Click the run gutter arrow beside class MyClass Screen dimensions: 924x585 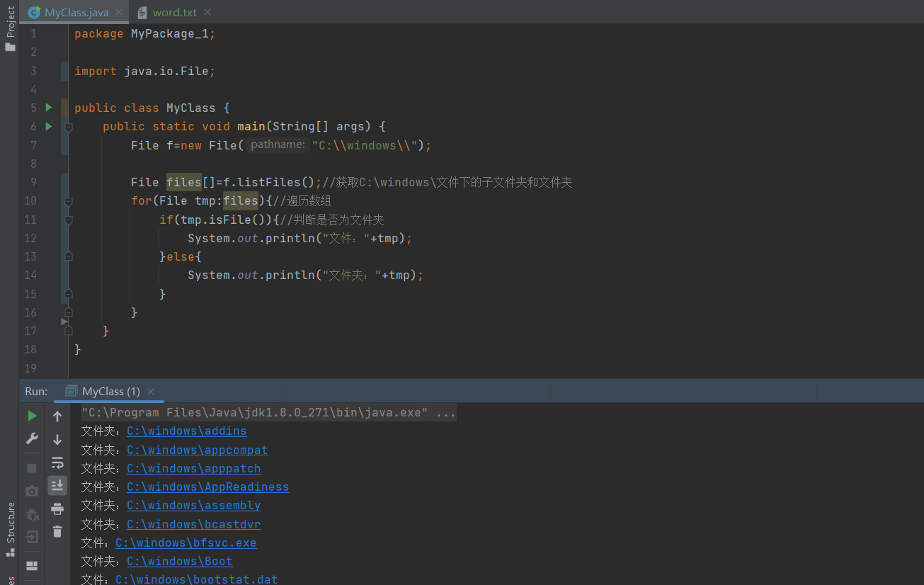pos(49,108)
